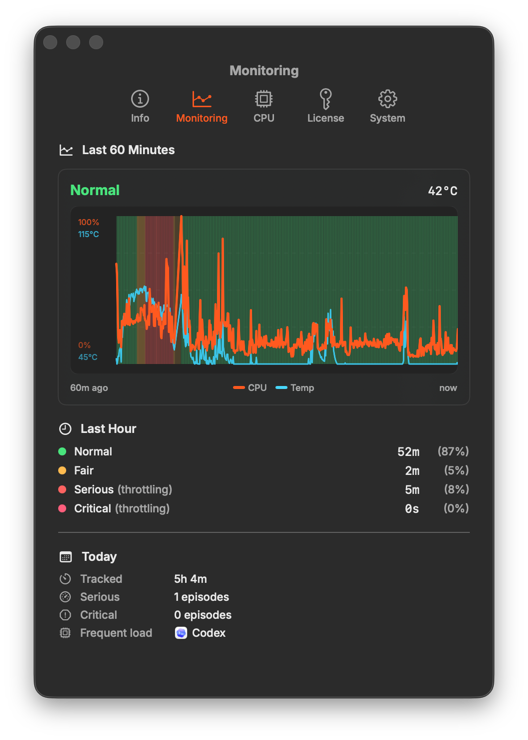Click the Frequent load chip icon

[x=65, y=633]
